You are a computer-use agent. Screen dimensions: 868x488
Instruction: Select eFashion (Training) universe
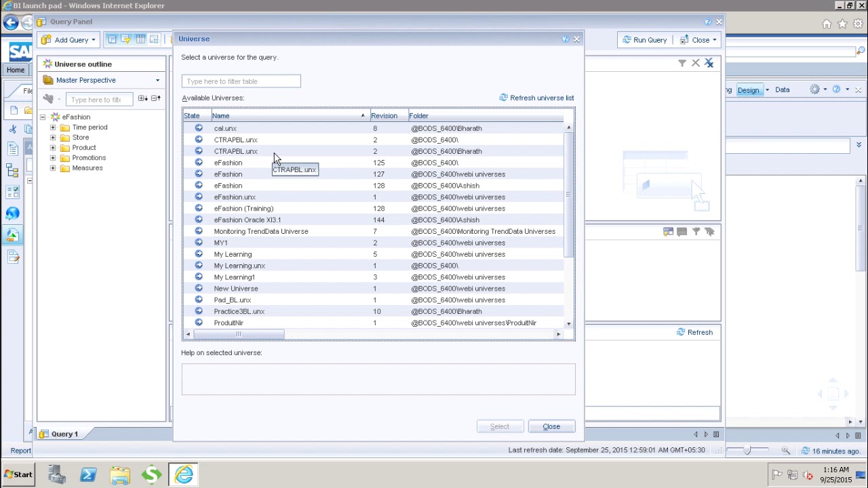(373, 209)
